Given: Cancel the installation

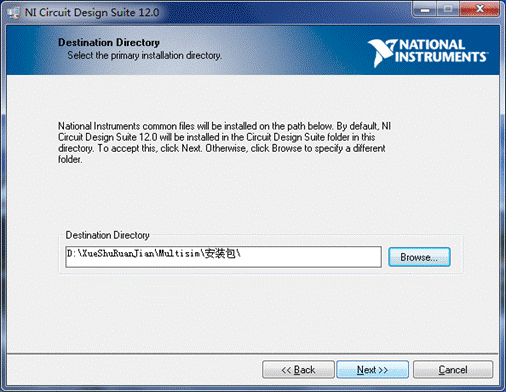Looking at the screenshot, I should (453, 369).
